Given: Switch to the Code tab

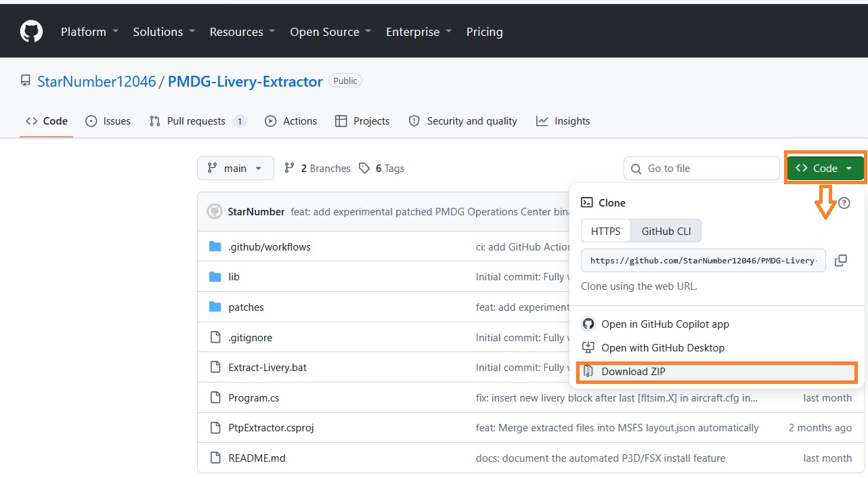Looking at the screenshot, I should pyautogui.click(x=46, y=121).
